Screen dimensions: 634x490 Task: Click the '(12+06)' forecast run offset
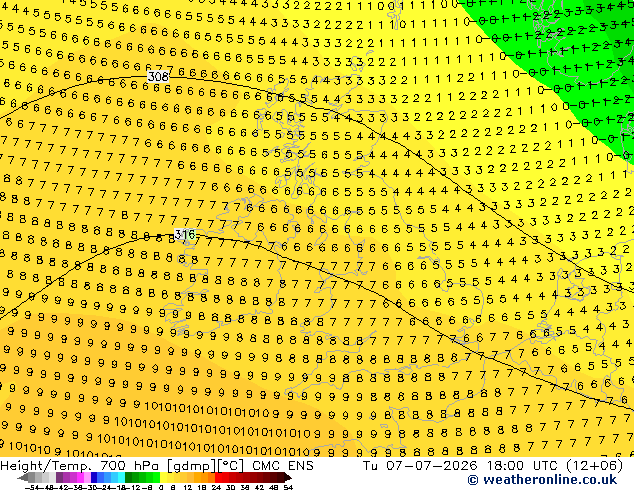[x=594, y=466]
